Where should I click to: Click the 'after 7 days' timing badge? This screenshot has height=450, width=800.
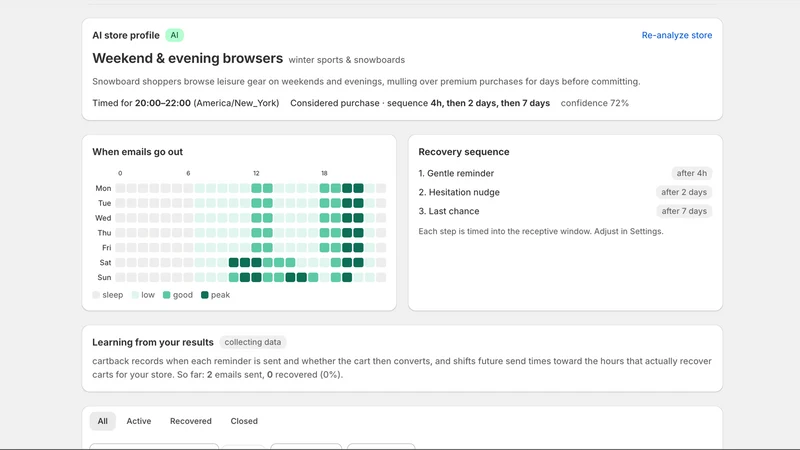pyautogui.click(x=684, y=211)
